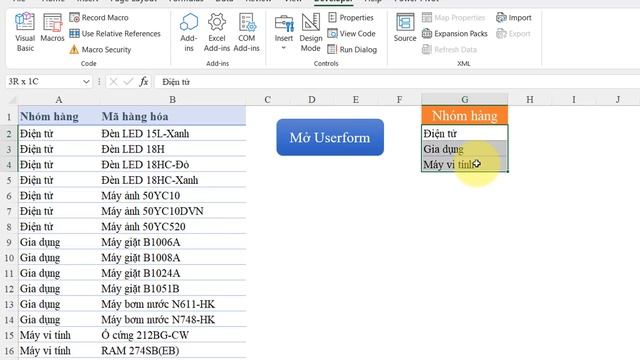Open control Properties

click(351, 18)
